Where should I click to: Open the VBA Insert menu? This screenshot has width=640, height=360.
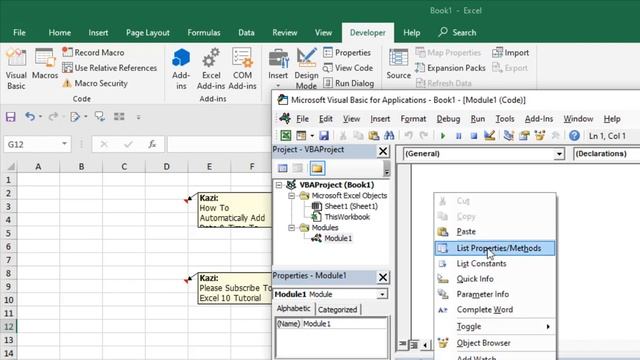coord(380,119)
